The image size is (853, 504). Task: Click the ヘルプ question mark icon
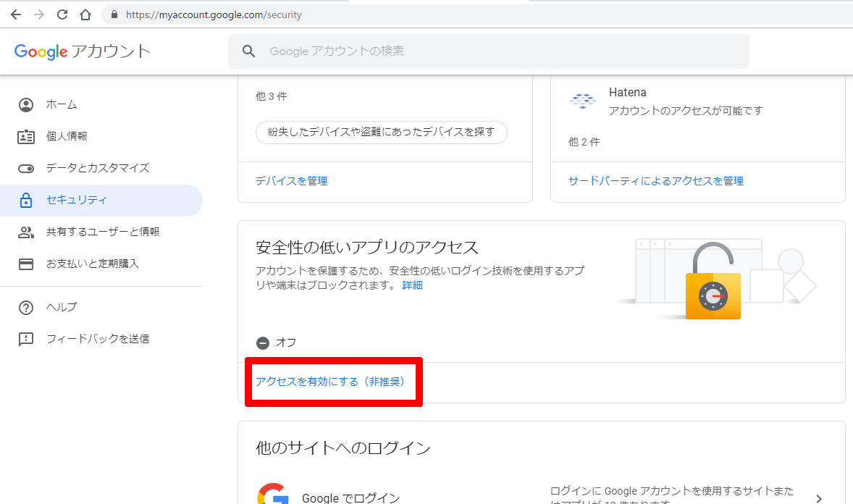(26, 308)
